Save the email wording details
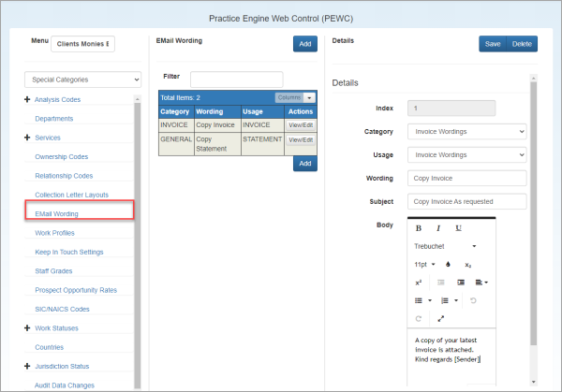Image resolution: width=562 pixels, height=392 pixels. [x=493, y=44]
